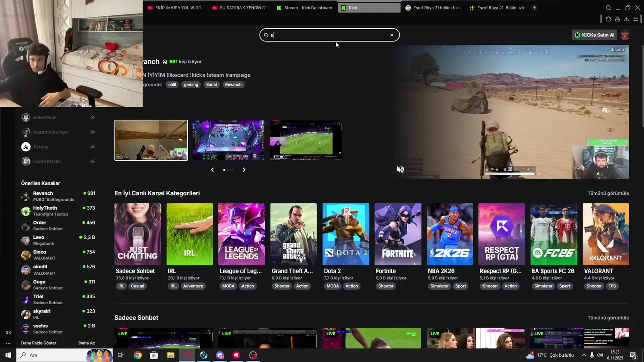This screenshot has width=644, height=362.
Task: Switch to Eşref Rüya 21 bölüm full tab
Action: tap(433, 8)
